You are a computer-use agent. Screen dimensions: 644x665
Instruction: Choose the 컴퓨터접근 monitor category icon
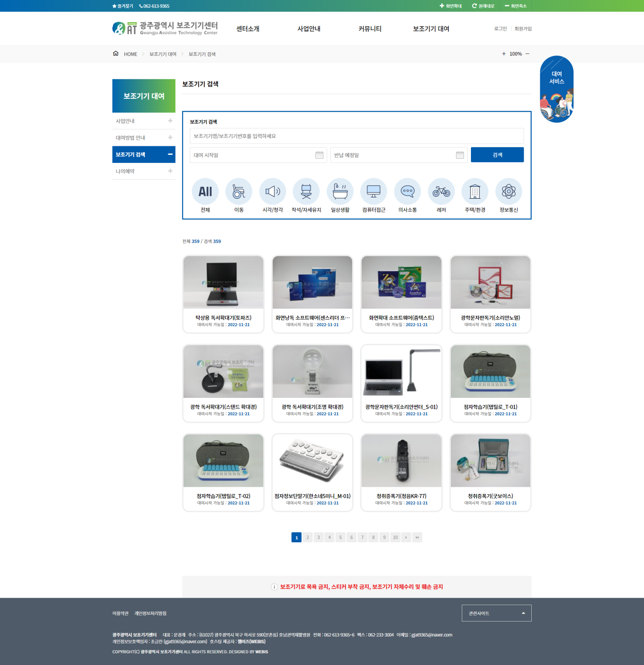click(x=374, y=191)
